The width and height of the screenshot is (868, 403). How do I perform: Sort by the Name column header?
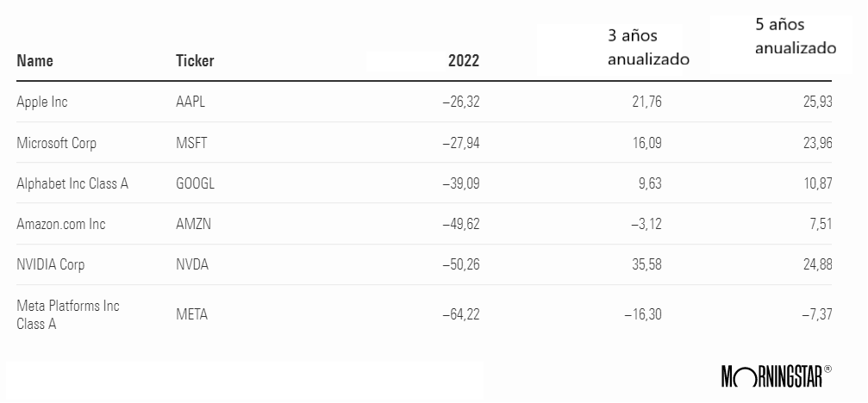pos(35,60)
